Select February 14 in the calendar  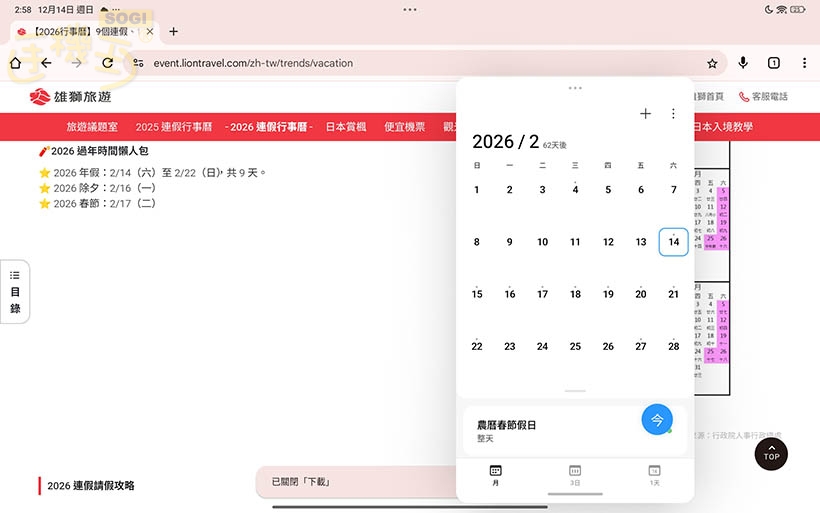[x=674, y=242]
